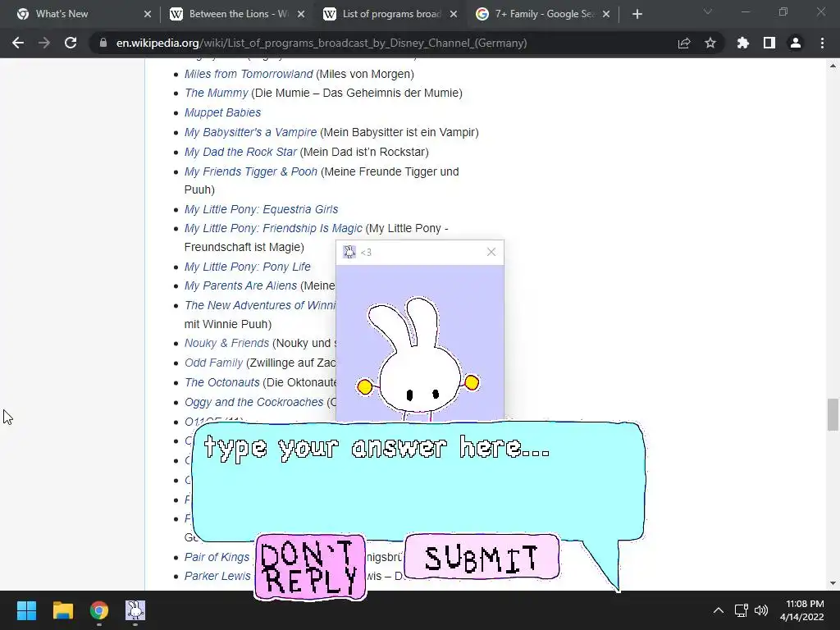Click the type your answer here field
This screenshot has height=630, width=840.
tap(418, 481)
